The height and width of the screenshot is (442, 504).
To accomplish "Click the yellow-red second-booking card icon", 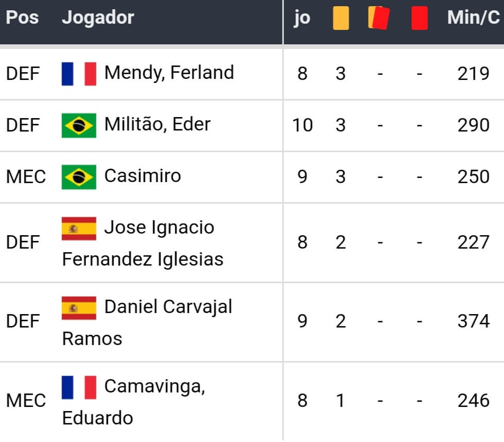I will [379, 19].
